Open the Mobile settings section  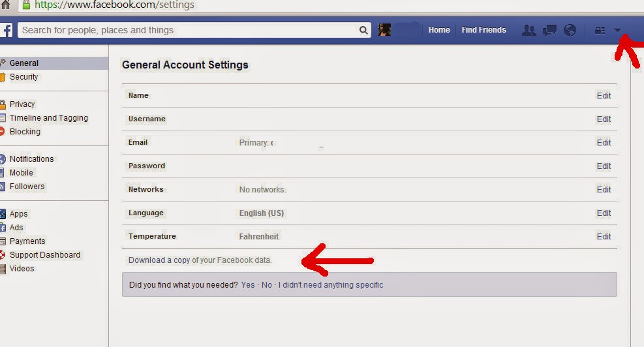pyautogui.click(x=22, y=172)
